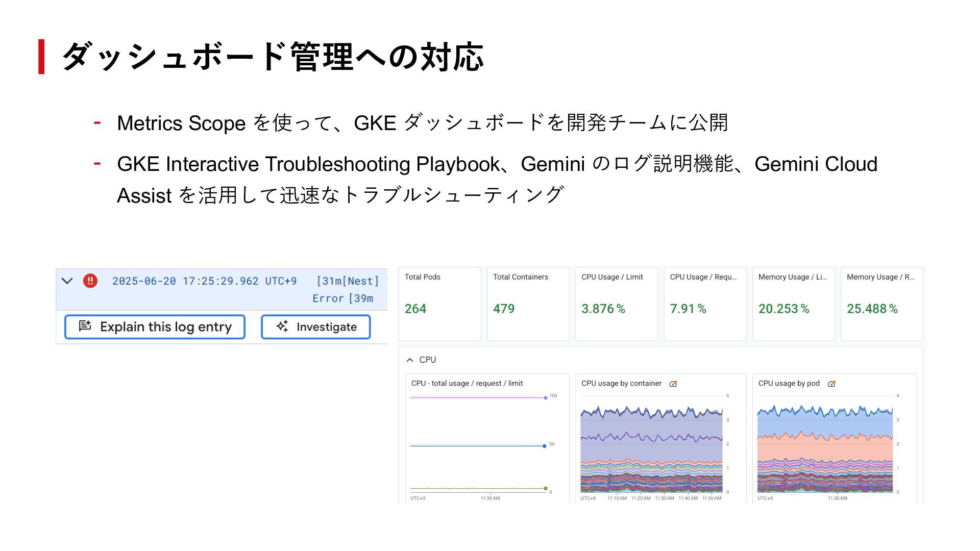Viewport: 980px width, 551px height.
Task: Open the alert icon beside CPU usage by pod
Action: [x=831, y=384]
